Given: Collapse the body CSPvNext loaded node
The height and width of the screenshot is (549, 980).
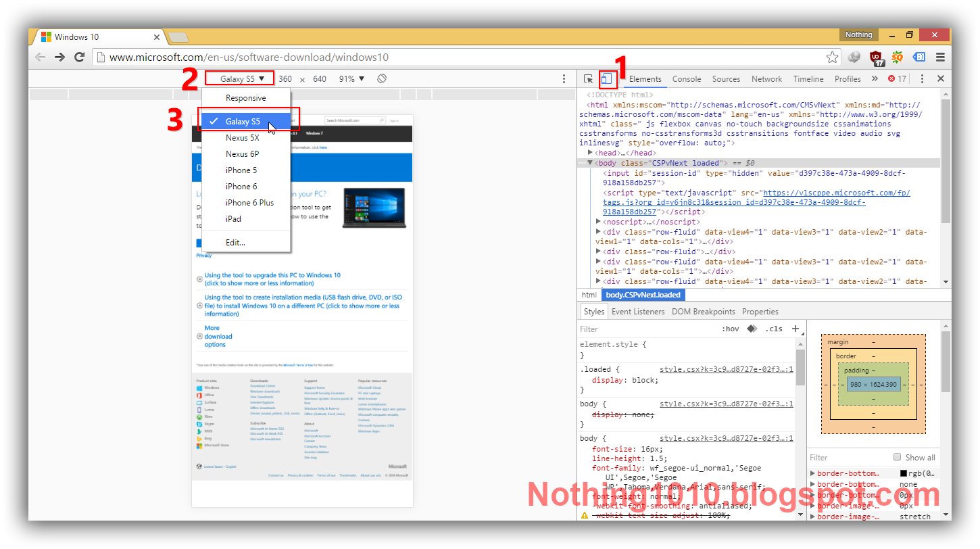Looking at the screenshot, I should [x=591, y=163].
